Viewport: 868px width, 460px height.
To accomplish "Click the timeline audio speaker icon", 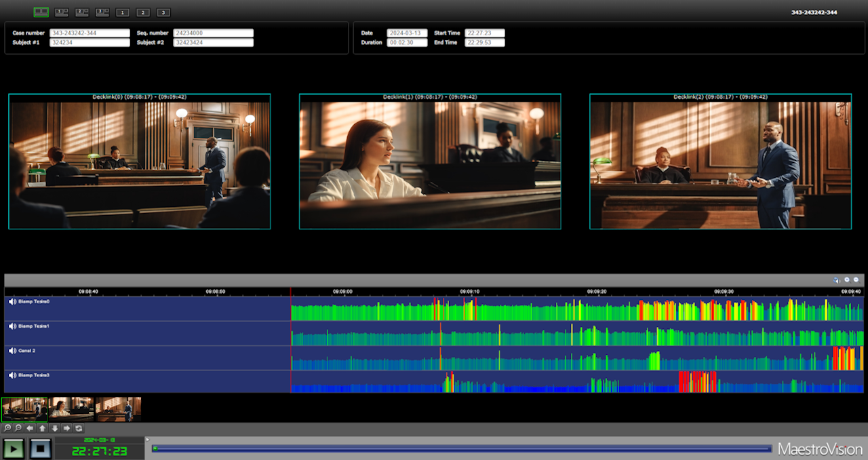I will pyautogui.click(x=837, y=280).
